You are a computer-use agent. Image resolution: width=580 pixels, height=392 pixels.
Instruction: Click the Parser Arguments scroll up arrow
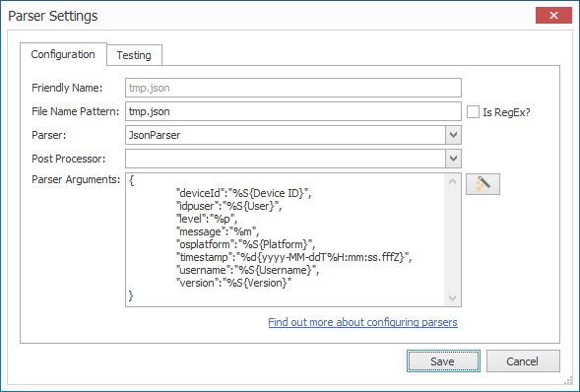click(x=452, y=181)
